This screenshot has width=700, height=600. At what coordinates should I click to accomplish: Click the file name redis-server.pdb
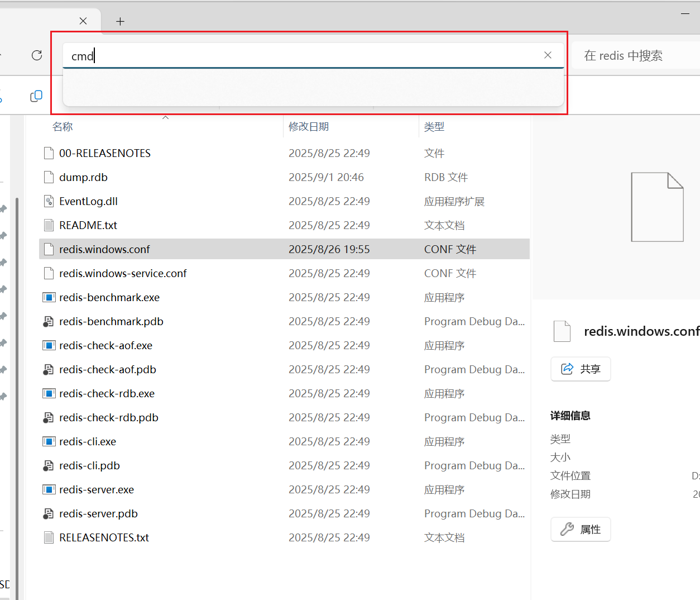tap(98, 513)
